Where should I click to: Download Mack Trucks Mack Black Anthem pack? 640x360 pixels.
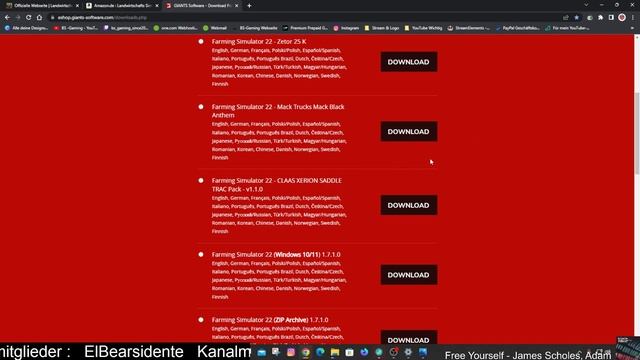(x=409, y=131)
